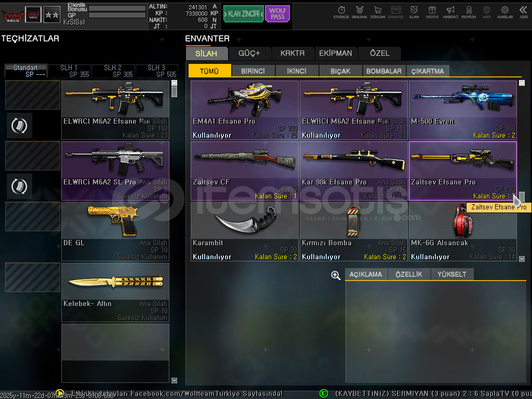Click the yellow icon in bottom news ticker
The width and height of the screenshot is (532, 399).
pos(60,393)
